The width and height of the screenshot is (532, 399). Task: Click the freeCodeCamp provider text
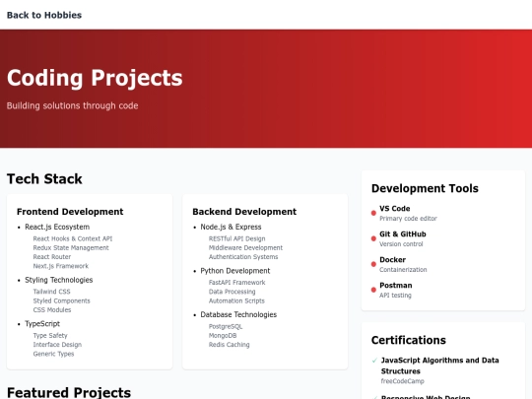pyautogui.click(x=402, y=381)
